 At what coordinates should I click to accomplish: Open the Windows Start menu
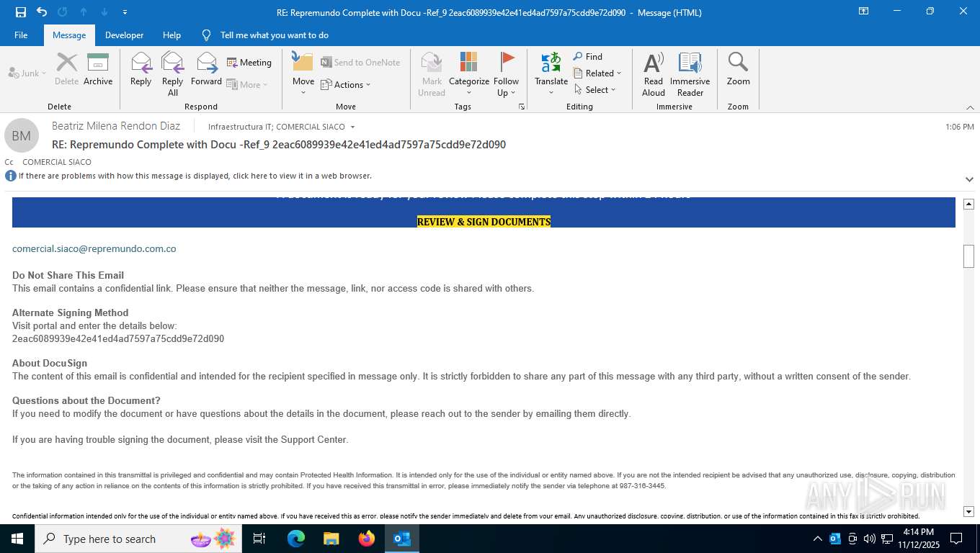pyautogui.click(x=17, y=539)
